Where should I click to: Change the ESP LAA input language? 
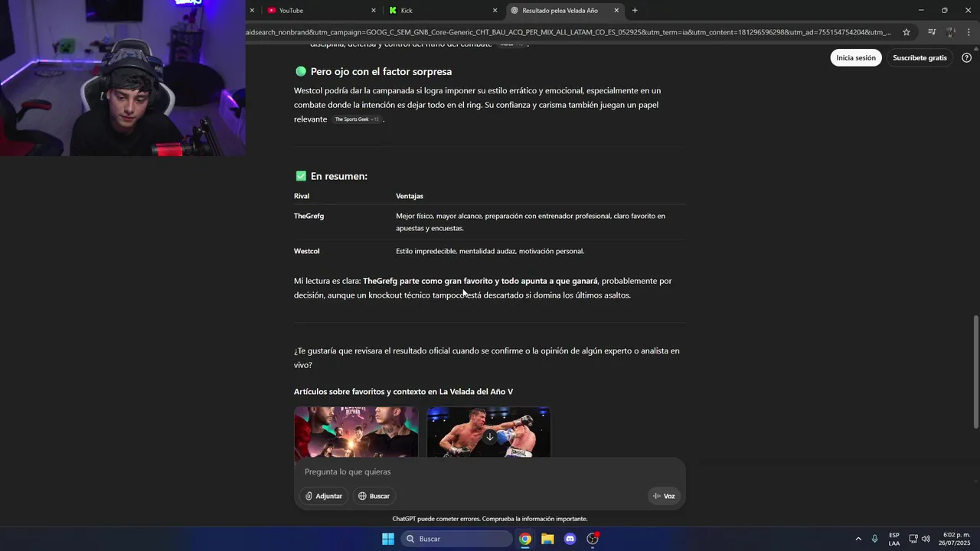[x=894, y=539]
